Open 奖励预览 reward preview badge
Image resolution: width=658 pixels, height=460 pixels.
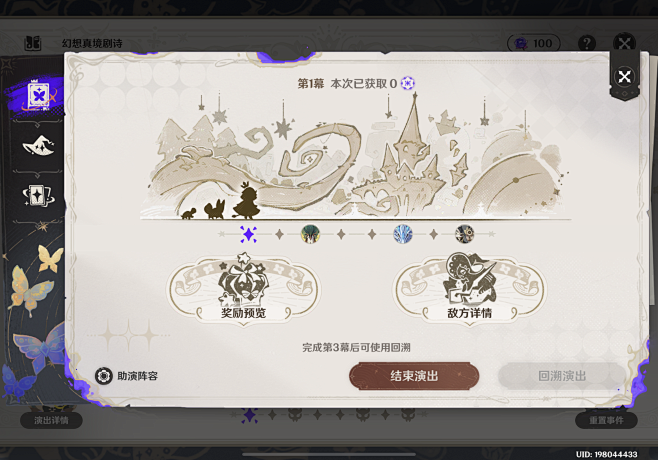pos(243,289)
